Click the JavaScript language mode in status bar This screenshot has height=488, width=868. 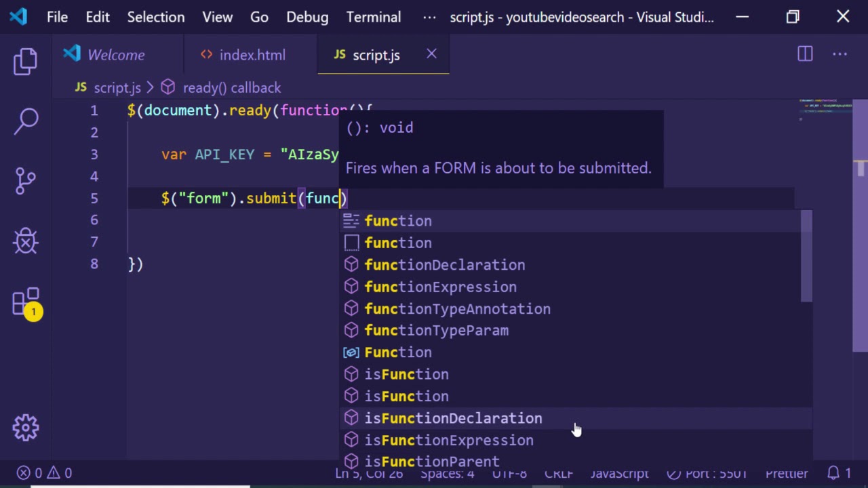619,473
